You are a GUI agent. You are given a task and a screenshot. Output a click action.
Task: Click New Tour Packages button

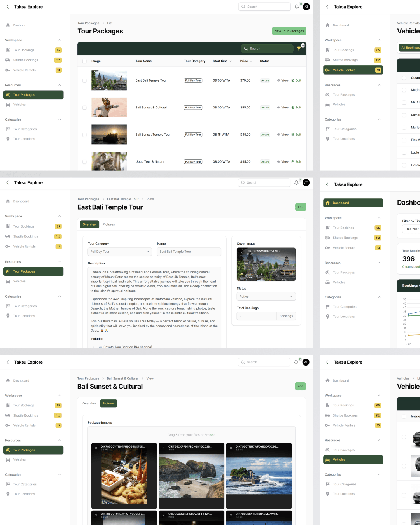(289, 31)
